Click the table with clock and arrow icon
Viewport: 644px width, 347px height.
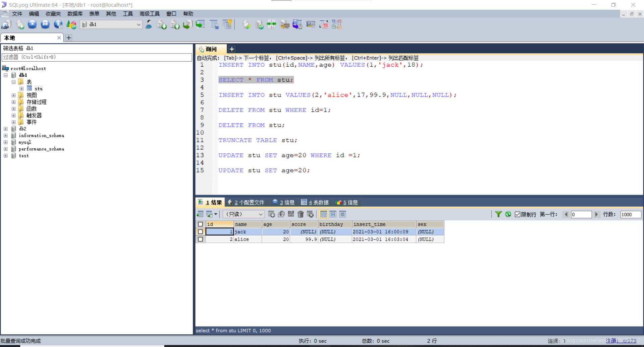tap(298, 24)
